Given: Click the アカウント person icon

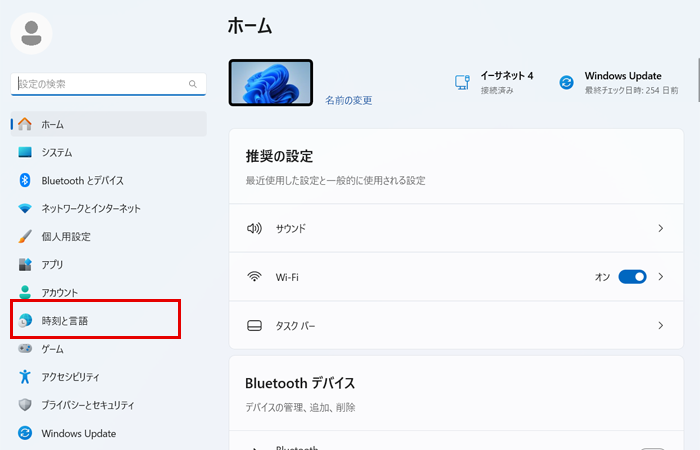Looking at the screenshot, I should click(x=25, y=292).
